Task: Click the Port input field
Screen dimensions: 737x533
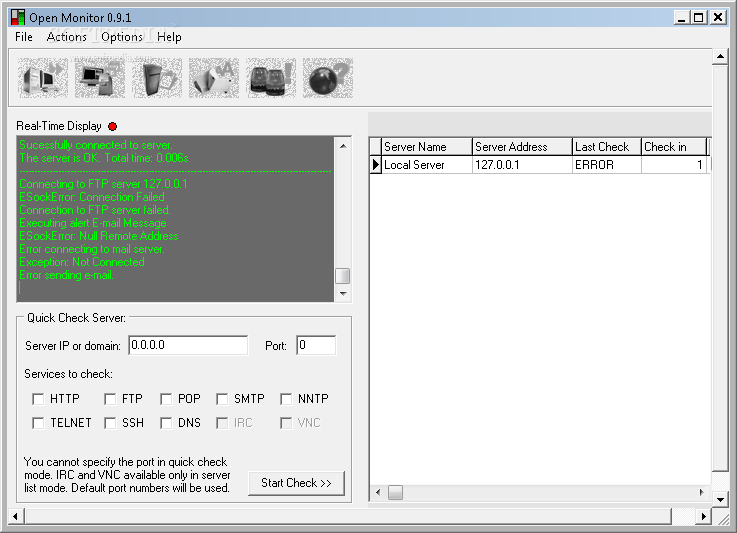Action: coord(316,345)
